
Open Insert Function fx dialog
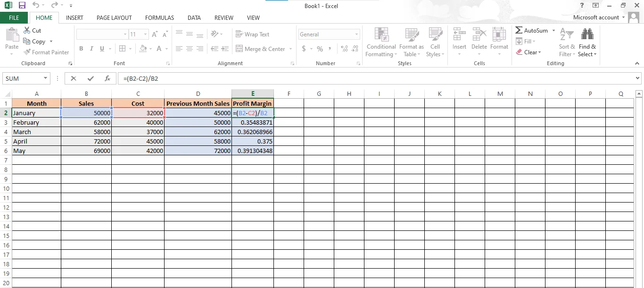coord(107,78)
